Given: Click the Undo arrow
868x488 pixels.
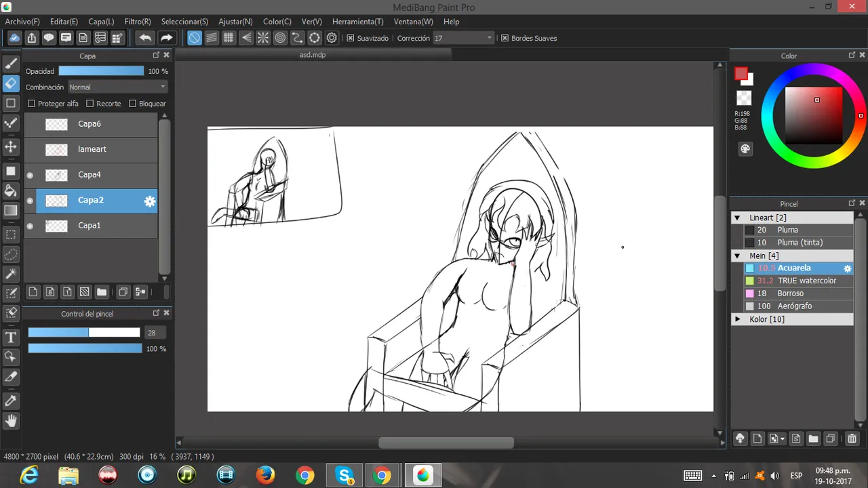Looking at the screenshot, I should coord(145,38).
